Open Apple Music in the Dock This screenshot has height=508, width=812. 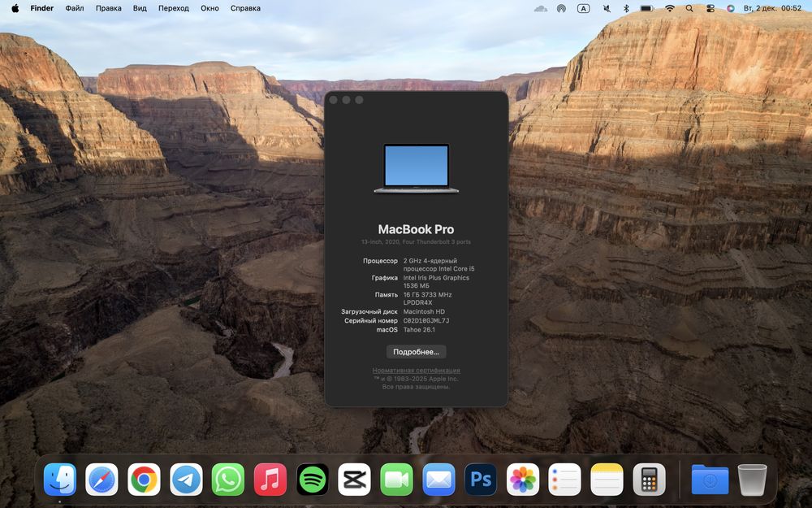(270, 480)
